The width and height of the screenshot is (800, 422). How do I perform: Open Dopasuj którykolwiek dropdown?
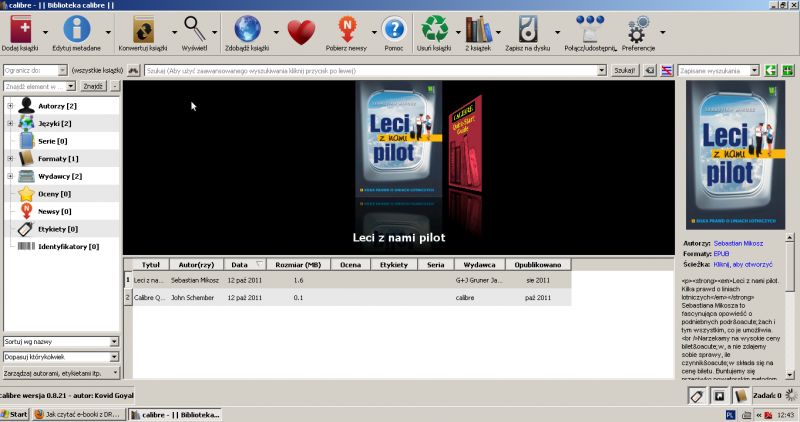click(61, 357)
